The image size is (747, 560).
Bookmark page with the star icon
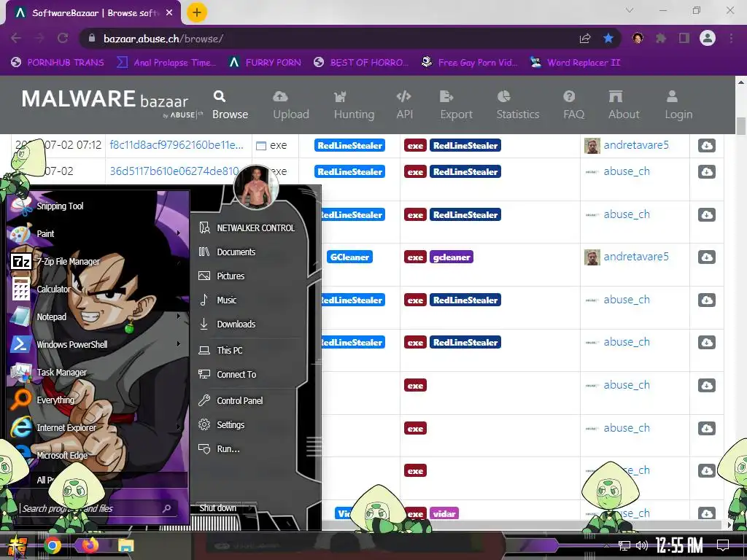coord(608,39)
